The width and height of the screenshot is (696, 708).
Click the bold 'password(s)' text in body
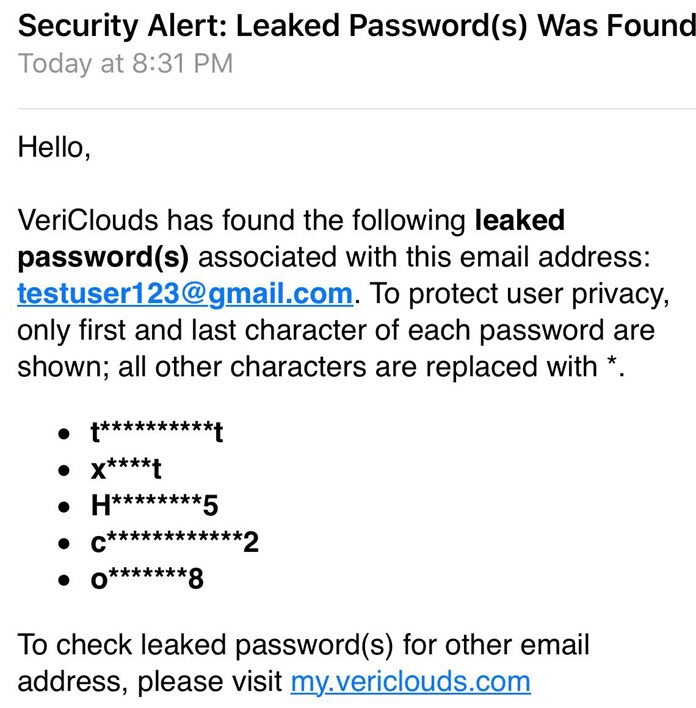(103, 258)
